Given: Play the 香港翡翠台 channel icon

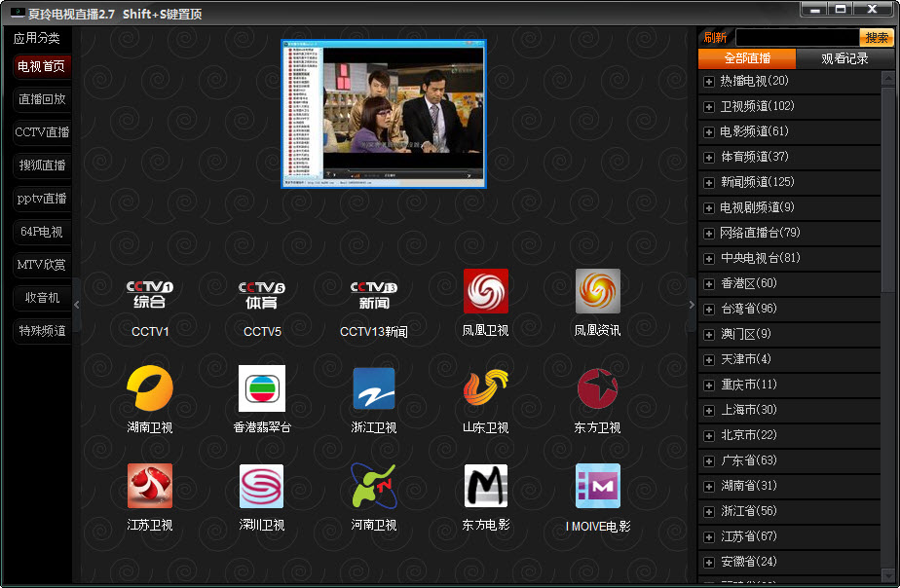Looking at the screenshot, I should tap(262, 388).
